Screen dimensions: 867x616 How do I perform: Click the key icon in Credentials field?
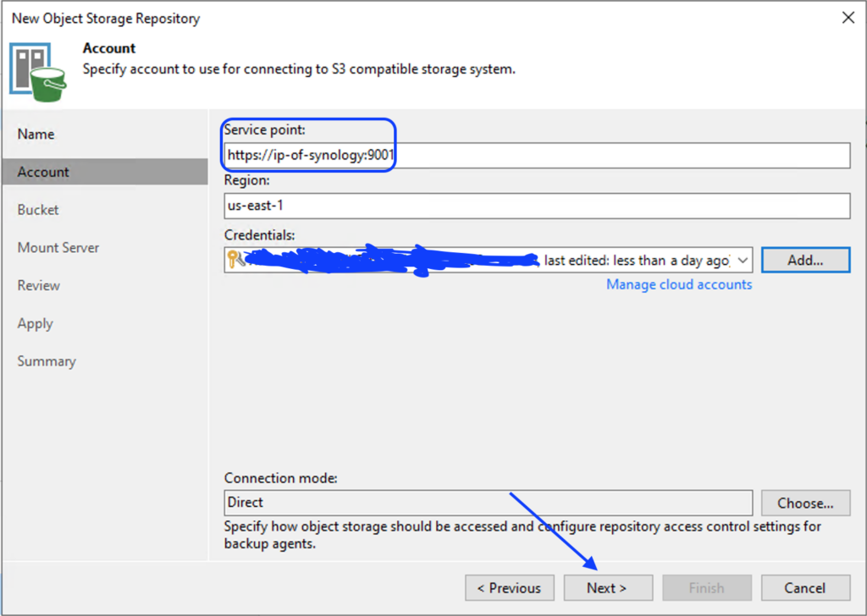click(x=235, y=260)
